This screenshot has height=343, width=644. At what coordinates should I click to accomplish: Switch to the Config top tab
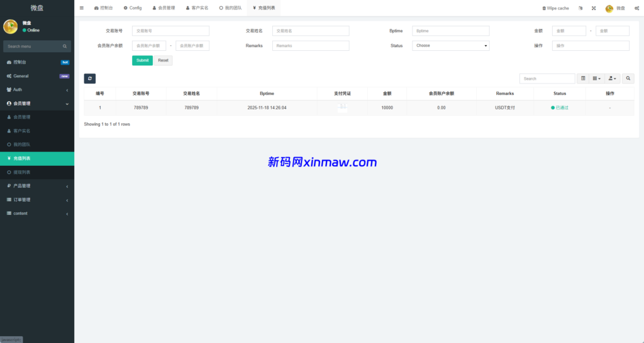pos(133,8)
